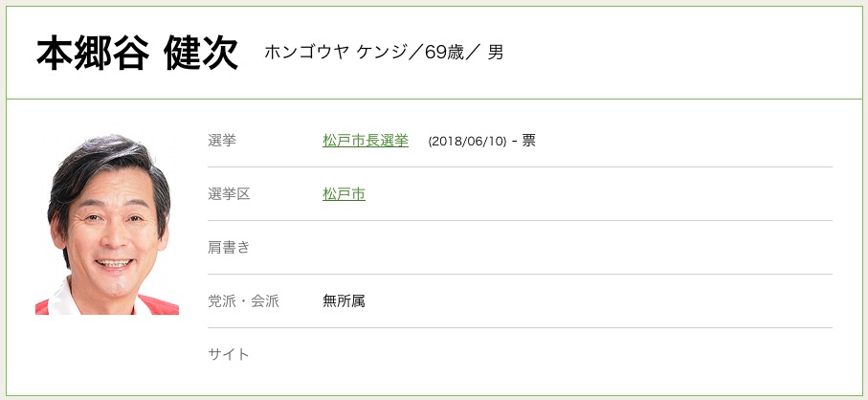Click the 選挙区 row label
The image size is (868, 400).
pyautogui.click(x=229, y=194)
